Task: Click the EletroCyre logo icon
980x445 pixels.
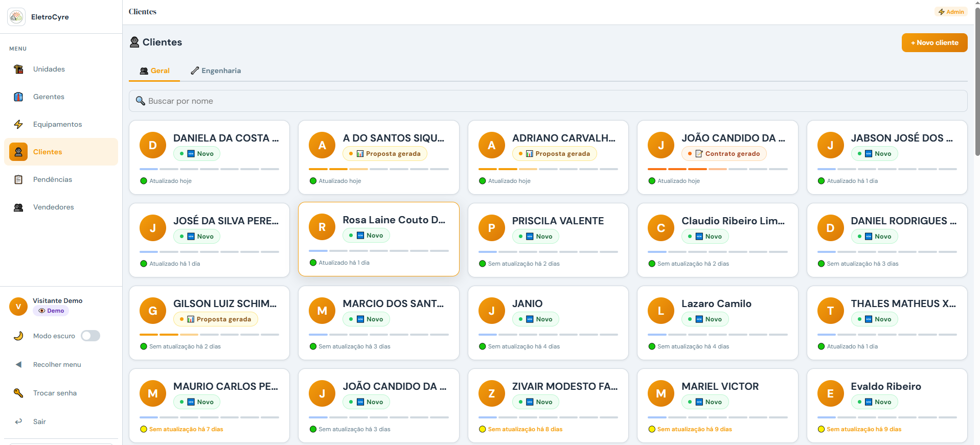Action: point(16,17)
